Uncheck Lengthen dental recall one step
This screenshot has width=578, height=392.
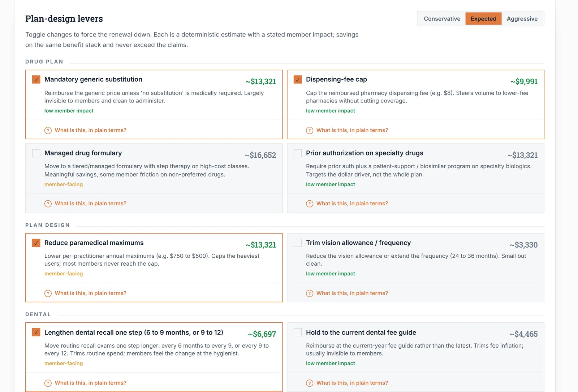36,332
